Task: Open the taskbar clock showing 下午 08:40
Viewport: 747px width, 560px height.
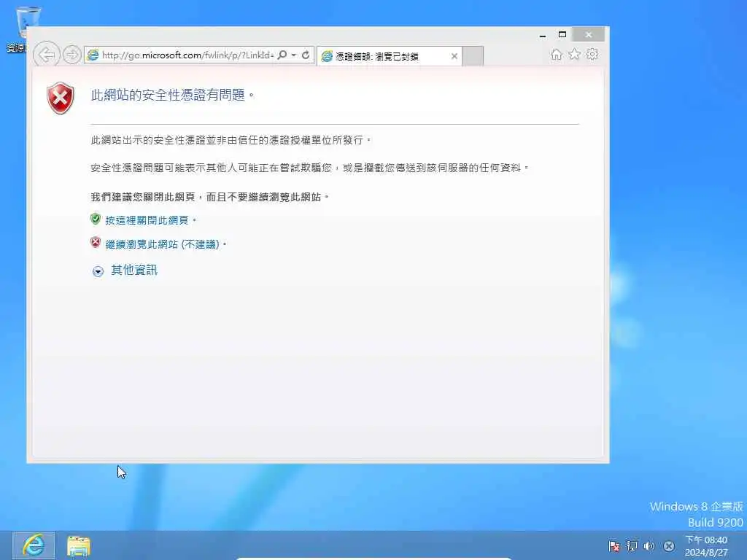Action: (706, 546)
